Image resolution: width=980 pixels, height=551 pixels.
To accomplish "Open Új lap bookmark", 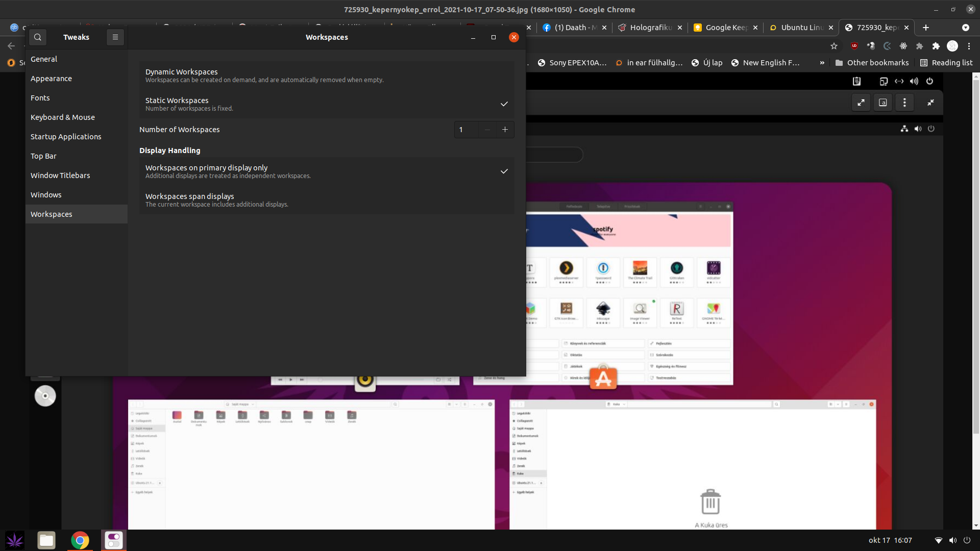I will pos(707,63).
